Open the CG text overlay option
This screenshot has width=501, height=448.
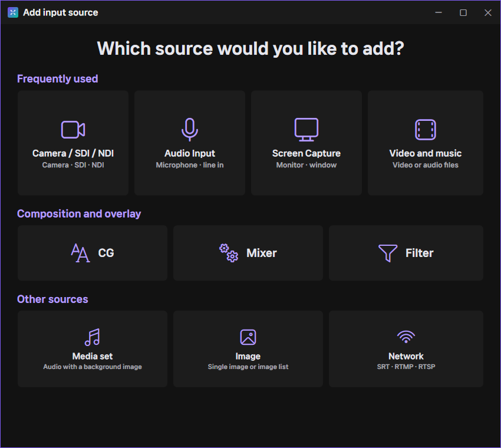click(93, 253)
